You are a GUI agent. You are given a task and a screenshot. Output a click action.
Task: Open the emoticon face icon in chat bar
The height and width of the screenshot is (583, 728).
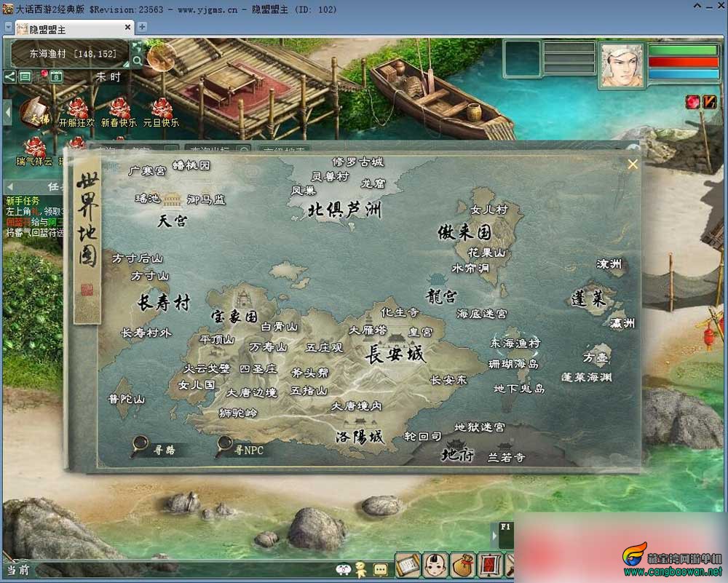tap(343, 569)
